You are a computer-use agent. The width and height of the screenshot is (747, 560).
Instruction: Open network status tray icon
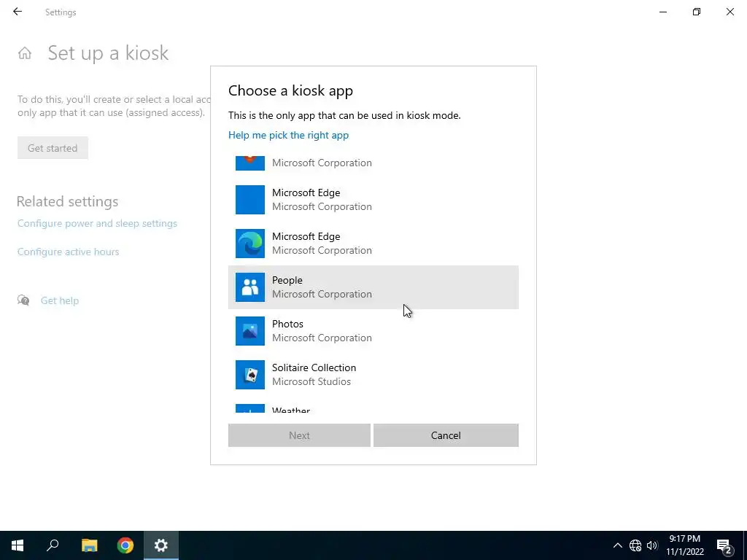click(635, 545)
